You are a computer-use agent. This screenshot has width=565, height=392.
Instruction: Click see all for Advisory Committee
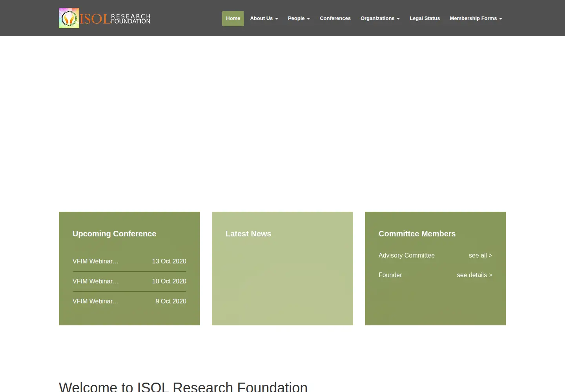(x=480, y=256)
